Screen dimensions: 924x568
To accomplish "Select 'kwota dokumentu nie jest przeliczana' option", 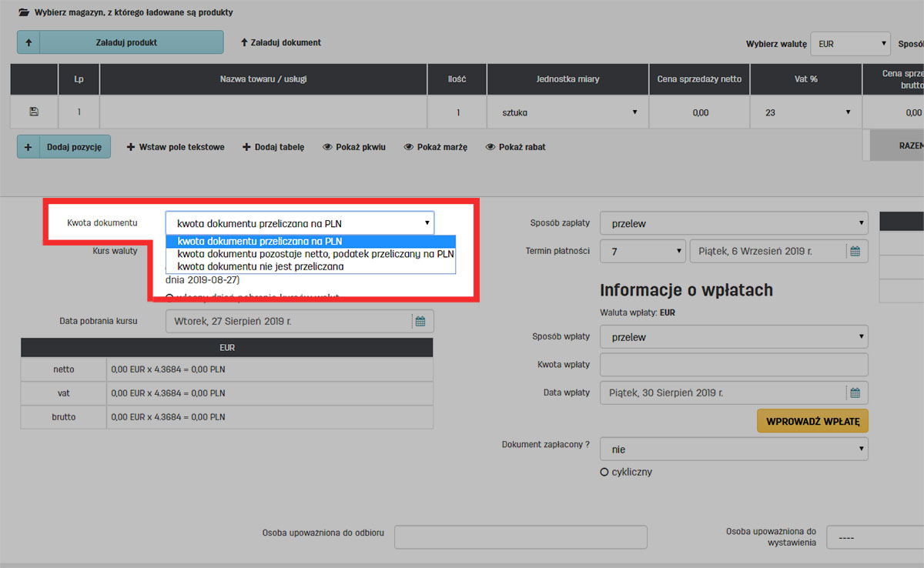I will (260, 266).
